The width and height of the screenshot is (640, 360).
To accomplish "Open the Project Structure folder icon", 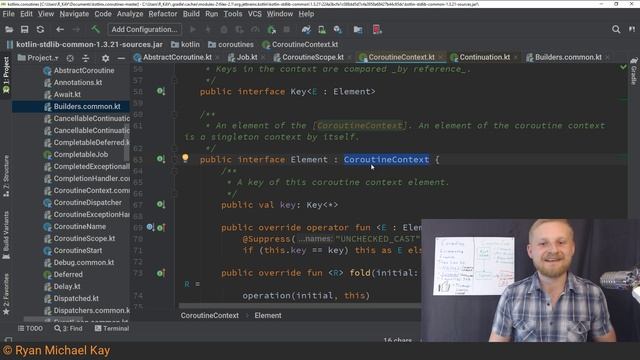I will pyautogui.click(x=358, y=29).
